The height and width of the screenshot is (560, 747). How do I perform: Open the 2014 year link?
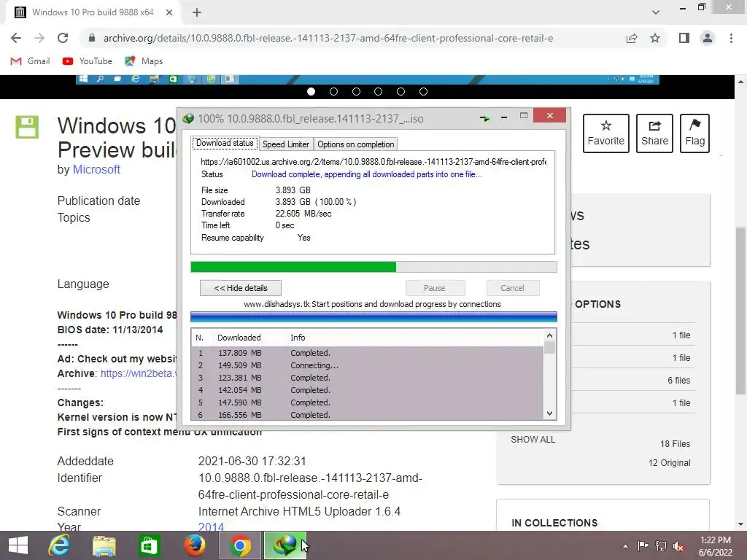point(211,526)
